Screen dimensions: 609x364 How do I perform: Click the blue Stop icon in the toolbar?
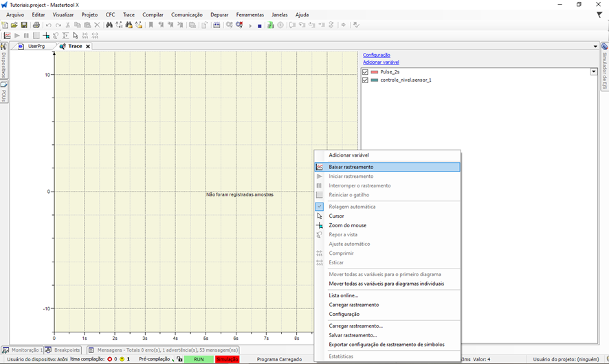click(259, 25)
